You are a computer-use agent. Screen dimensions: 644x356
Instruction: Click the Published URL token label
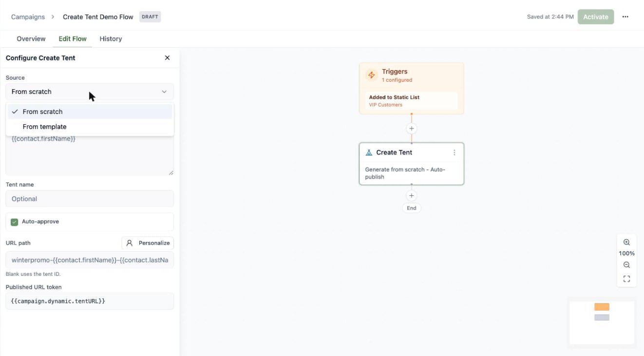pos(34,287)
